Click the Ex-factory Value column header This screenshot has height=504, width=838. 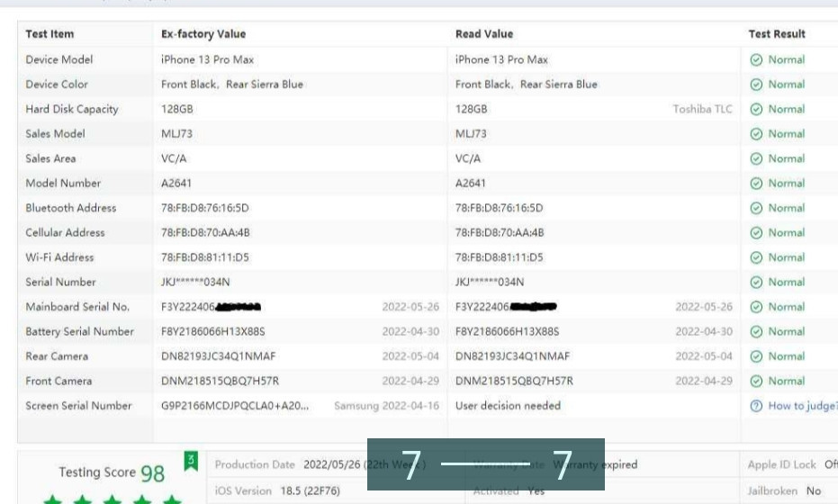pyautogui.click(x=203, y=34)
